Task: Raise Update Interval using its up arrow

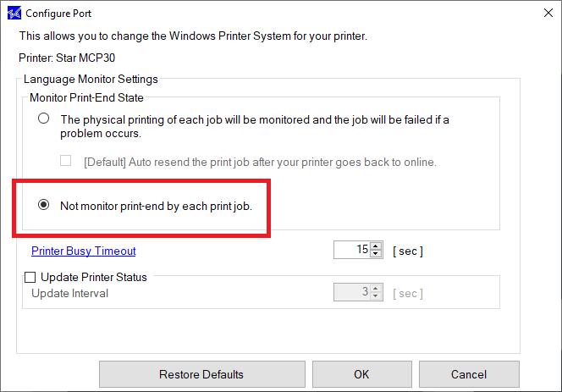Action: 375,289
